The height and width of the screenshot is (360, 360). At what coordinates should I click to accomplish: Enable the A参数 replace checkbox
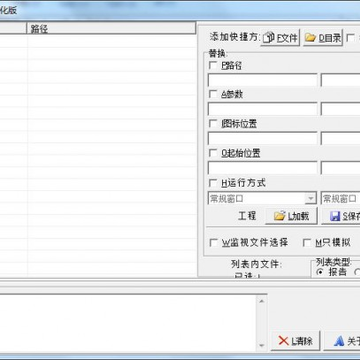(x=213, y=94)
